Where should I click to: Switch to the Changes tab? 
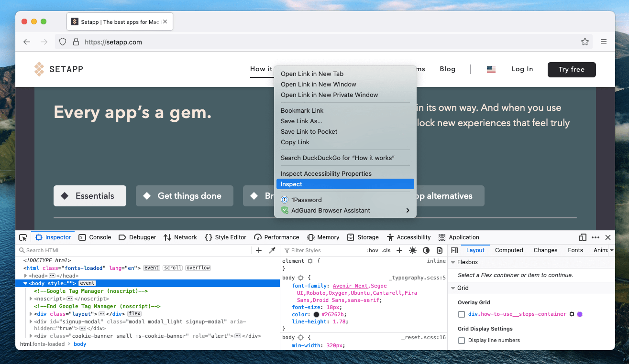point(545,250)
